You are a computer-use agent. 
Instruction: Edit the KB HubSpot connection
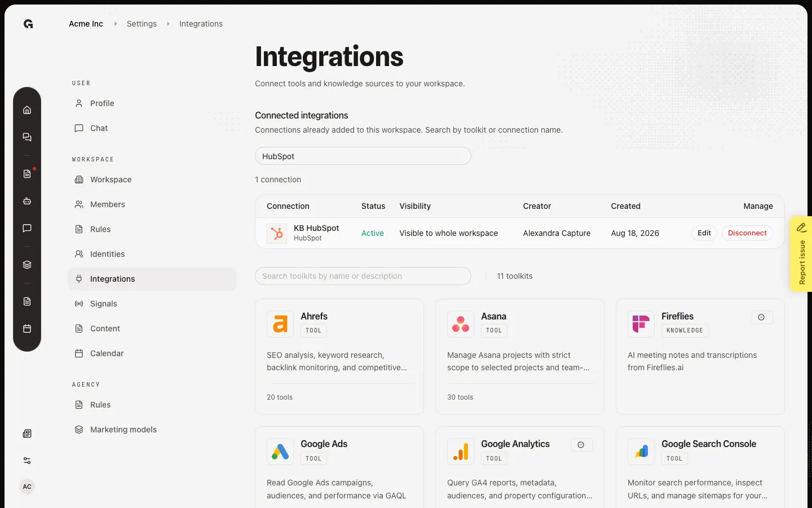tap(704, 233)
